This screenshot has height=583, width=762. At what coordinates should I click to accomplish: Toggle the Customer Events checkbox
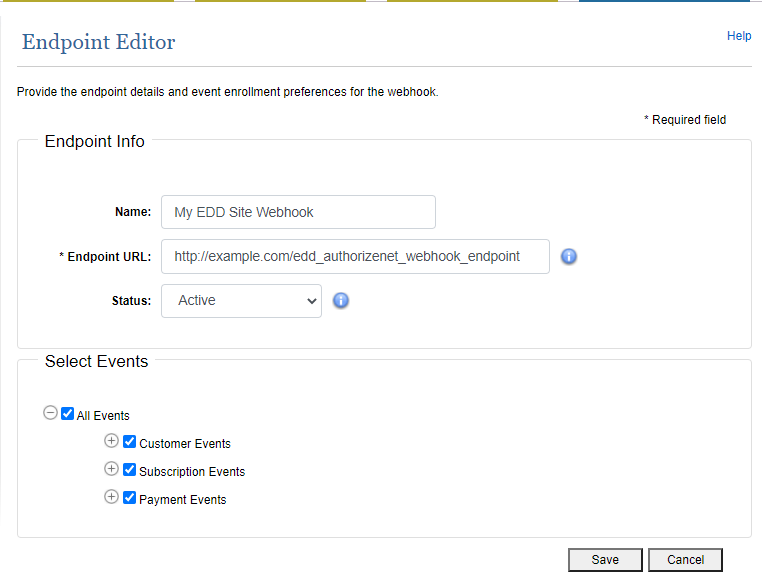pos(129,442)
